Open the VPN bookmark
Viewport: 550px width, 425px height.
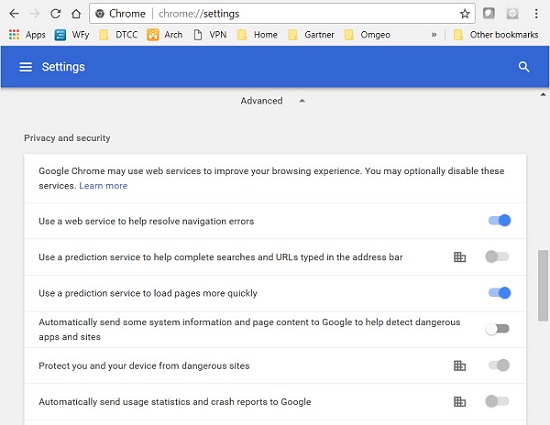[210, 35]
